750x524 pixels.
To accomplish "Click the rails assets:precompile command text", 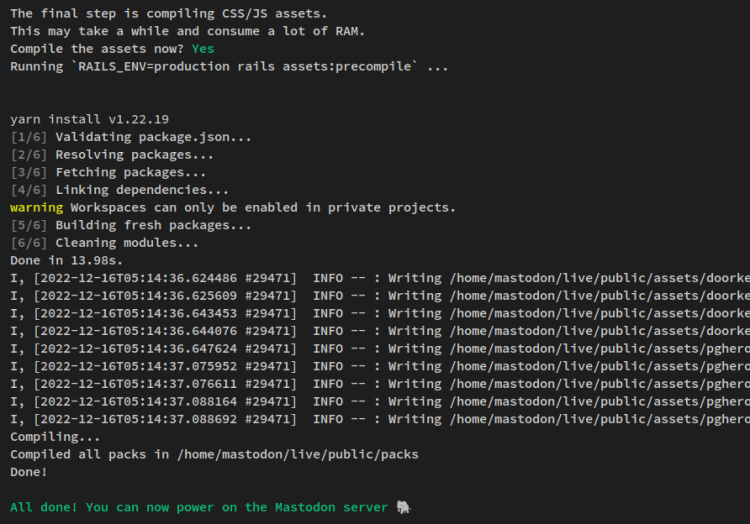I will (x=229, y=66).
